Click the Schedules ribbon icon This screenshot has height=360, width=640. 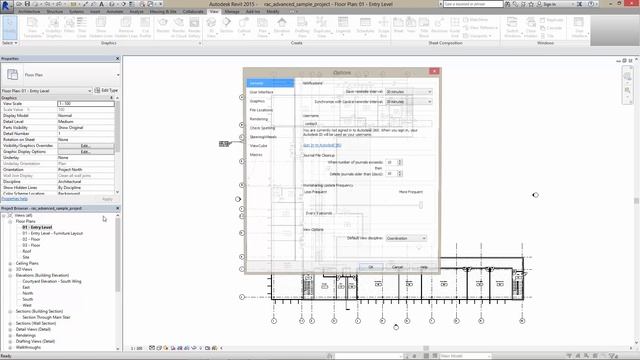click(x=365, y=27)
